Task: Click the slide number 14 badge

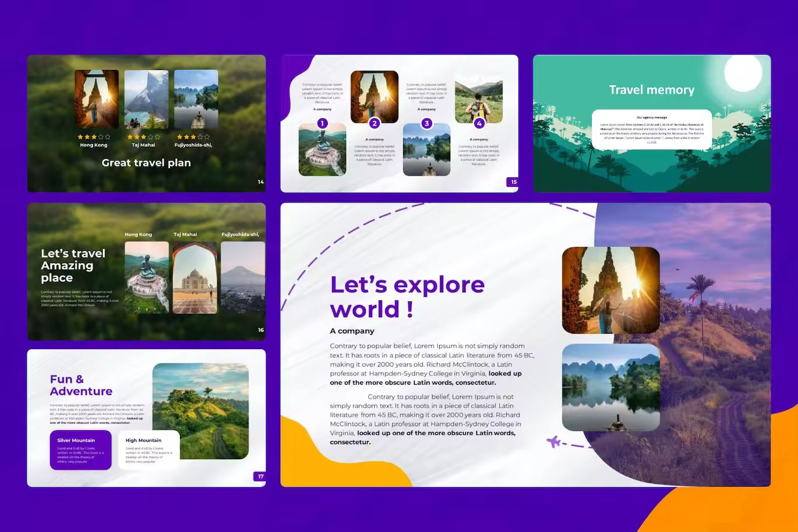Action: 261,182
